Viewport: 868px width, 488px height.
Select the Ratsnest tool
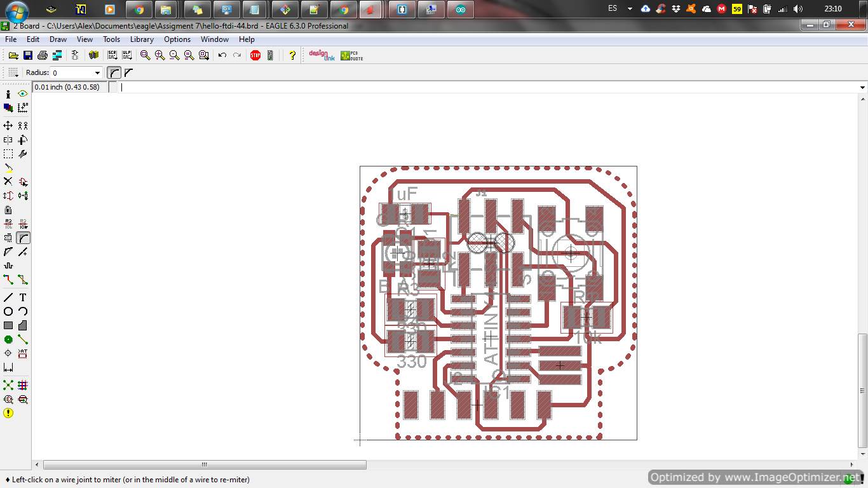[8, 385]
